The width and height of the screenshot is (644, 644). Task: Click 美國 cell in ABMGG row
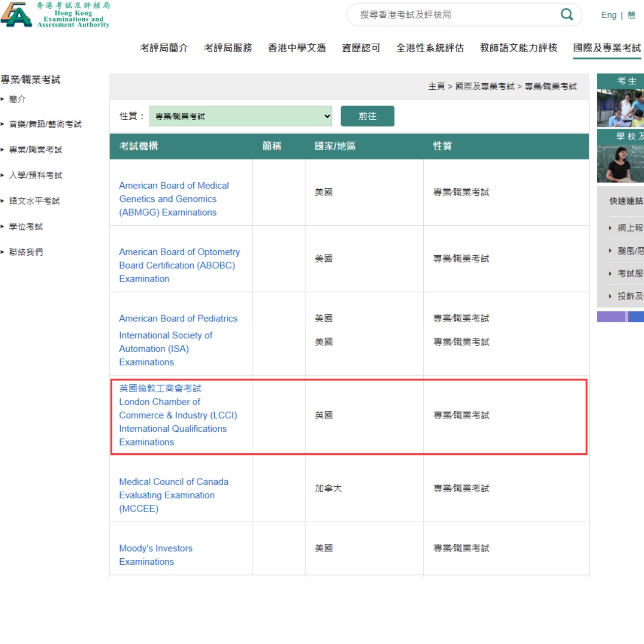(x=324, y=192)
